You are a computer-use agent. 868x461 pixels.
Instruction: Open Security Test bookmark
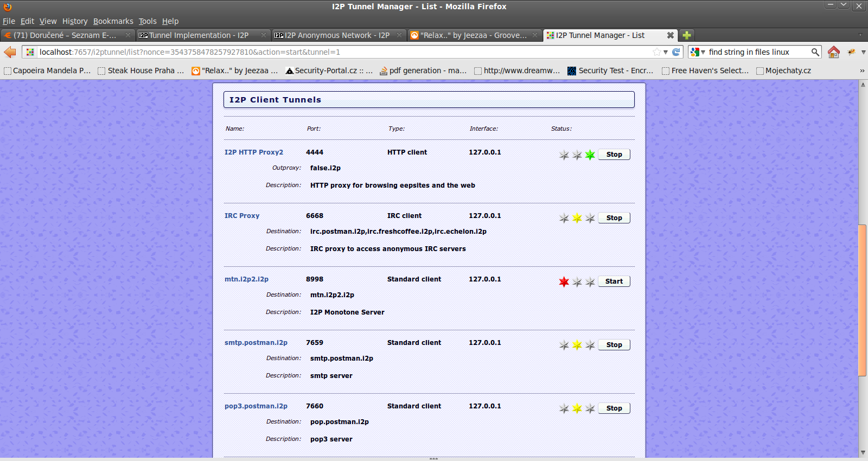pyautogui.click(x=611, y=71)
